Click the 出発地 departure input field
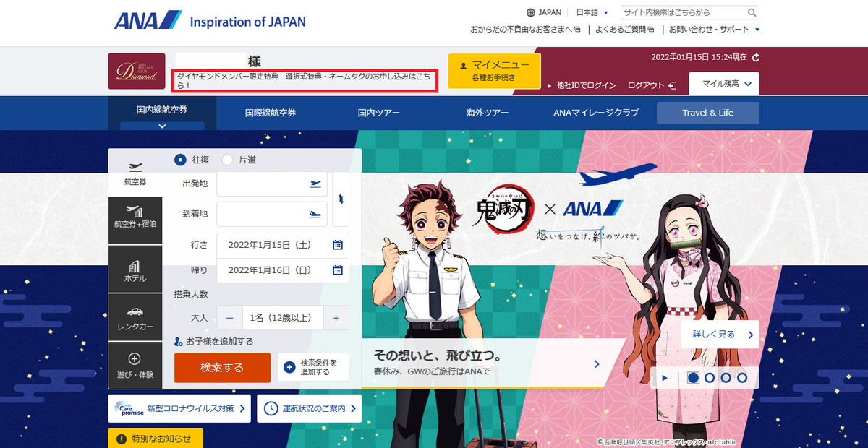The width and height of the screenshot is (868, 448). coord(272,184)
